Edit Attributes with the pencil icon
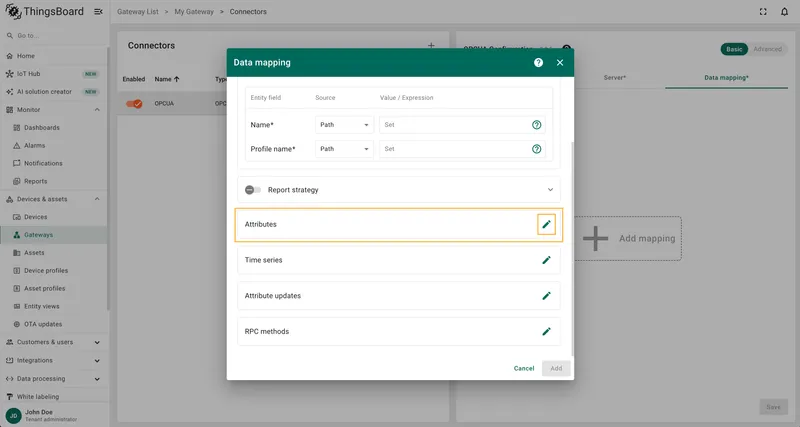The height and width of the screenshot is (427, 800). pyautogui.click(x=546, y=224)
